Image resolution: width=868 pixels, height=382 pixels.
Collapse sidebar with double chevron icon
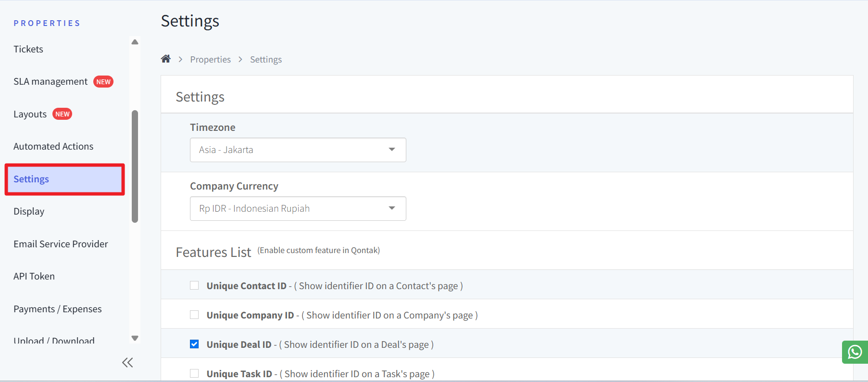tap(127, 363)
